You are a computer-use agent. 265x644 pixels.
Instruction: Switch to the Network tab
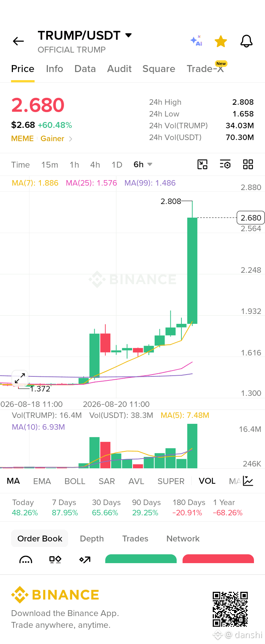click(183, 539)
